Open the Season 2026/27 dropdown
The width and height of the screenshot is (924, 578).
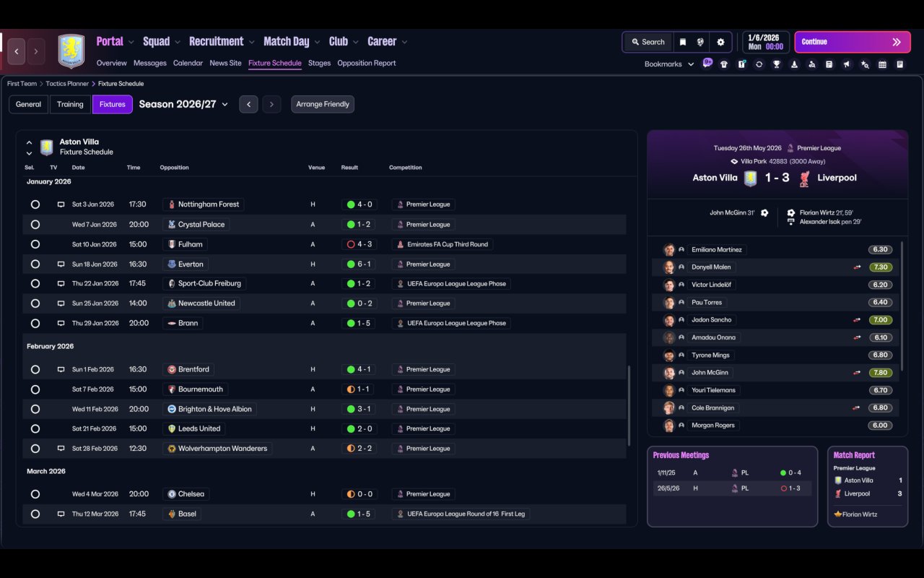(183, 104)
